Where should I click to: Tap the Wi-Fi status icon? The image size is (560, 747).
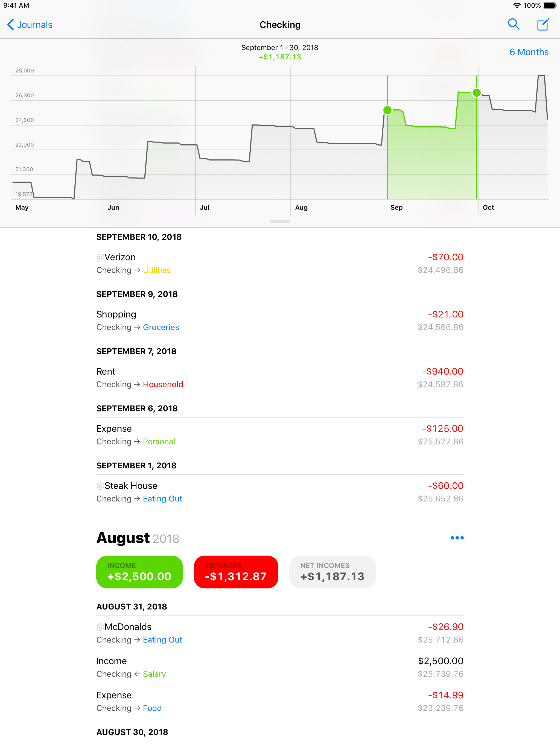pos(517,5)
